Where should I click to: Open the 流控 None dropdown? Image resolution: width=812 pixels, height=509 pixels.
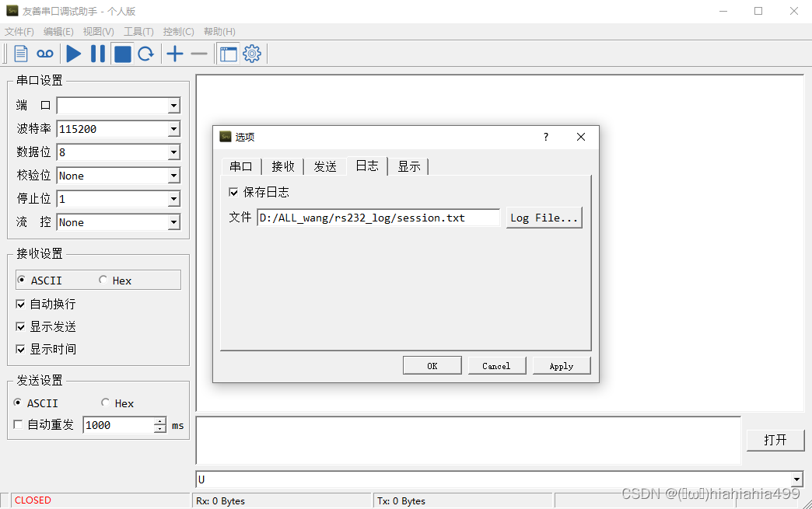(x=173, y=222)
